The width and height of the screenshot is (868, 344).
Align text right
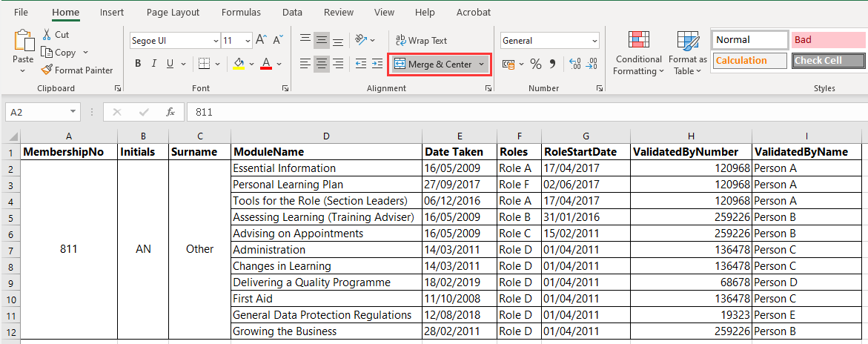point(338,64)
